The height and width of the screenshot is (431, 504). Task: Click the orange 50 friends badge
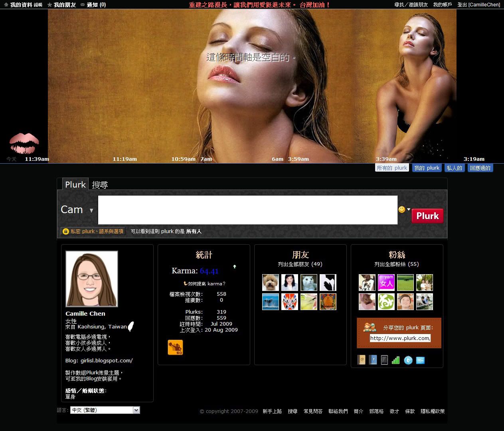(x=175, y=347)
